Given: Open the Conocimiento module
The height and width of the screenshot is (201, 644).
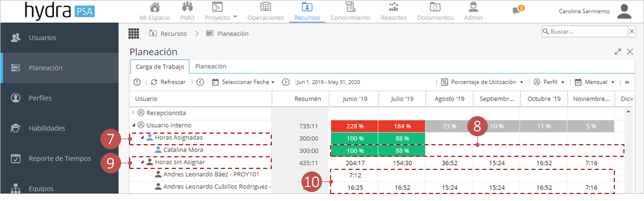Looking at the screenshot, I should pyautogui.click(x=350, y=7).
